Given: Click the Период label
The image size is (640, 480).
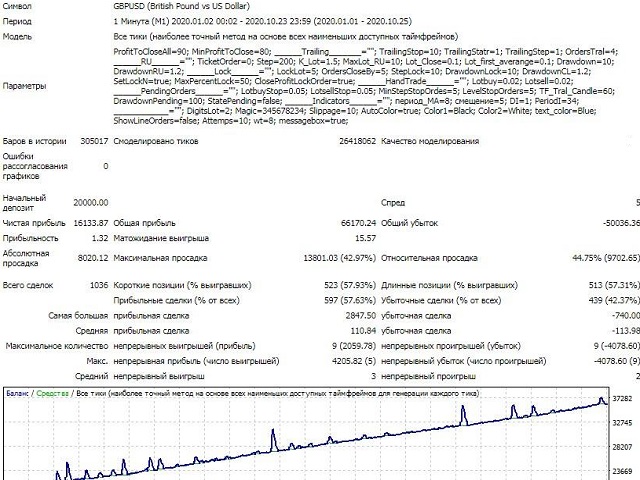Looking at the screenshot, I should point(17,22).
